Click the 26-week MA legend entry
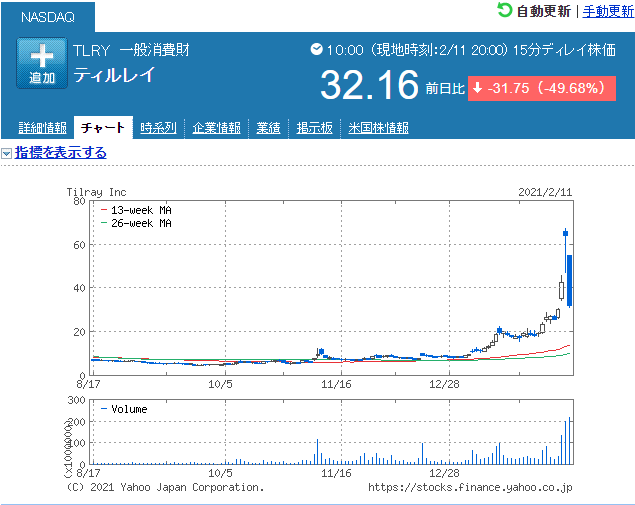The width and height of the screenshot is (635, 505). [x=136, y=223]
